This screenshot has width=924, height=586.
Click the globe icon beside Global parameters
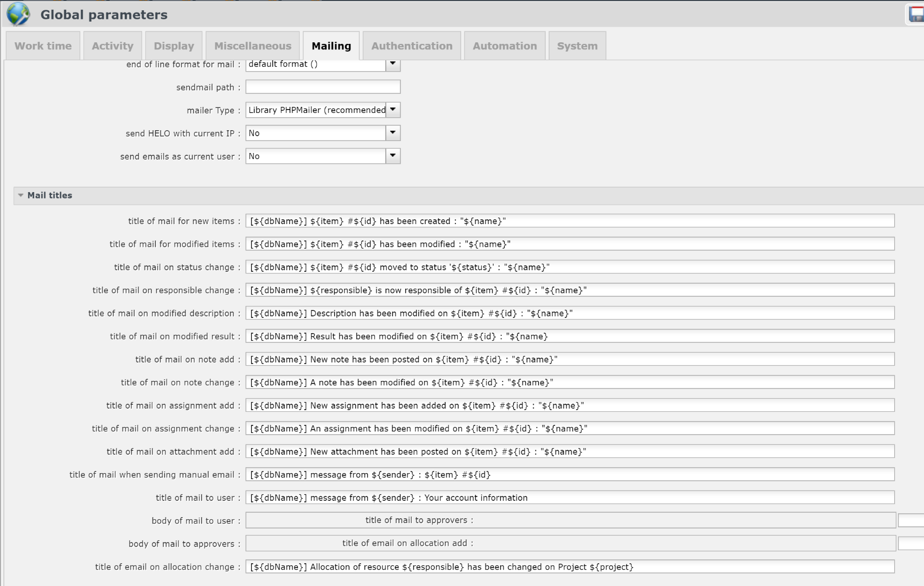[x=18, y=14]
